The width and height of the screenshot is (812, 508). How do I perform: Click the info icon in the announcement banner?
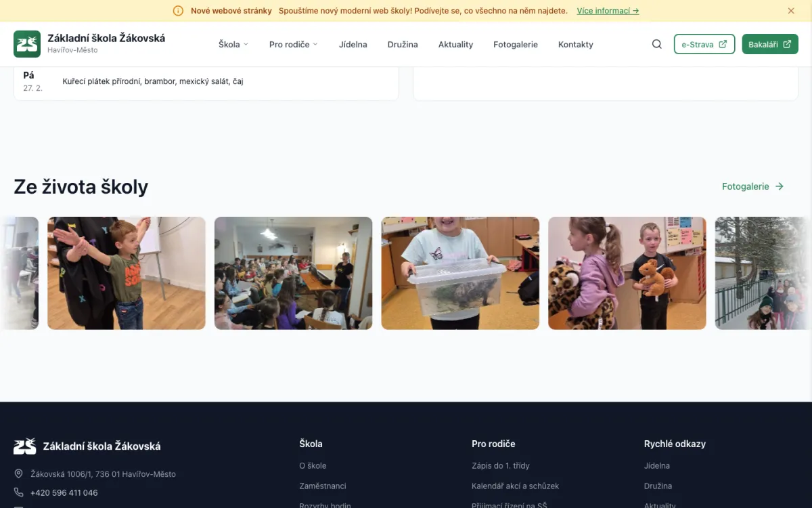(178, 11)
